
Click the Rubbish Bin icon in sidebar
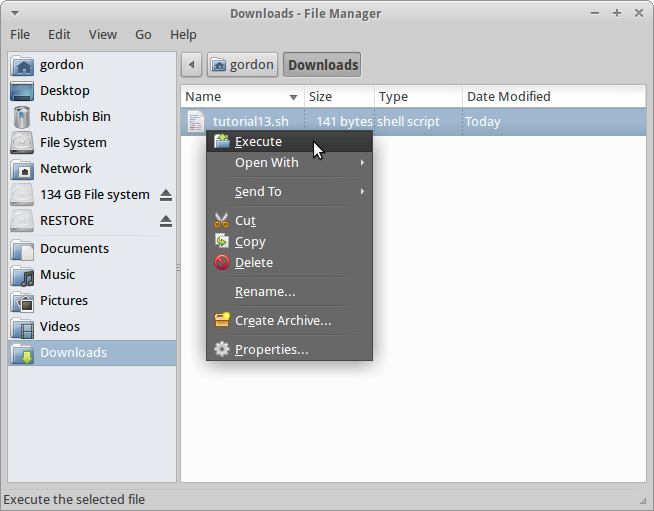[x=23, y=117]
